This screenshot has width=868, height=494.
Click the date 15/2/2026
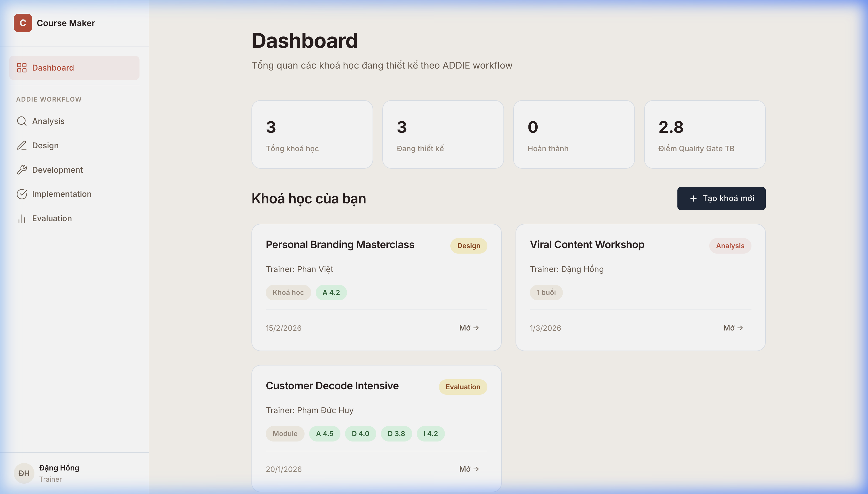[284, 328]
